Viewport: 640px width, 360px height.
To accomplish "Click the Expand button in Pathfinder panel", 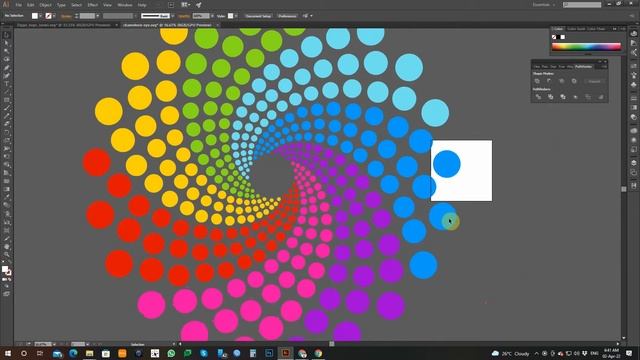I will (x=594, y=81).
